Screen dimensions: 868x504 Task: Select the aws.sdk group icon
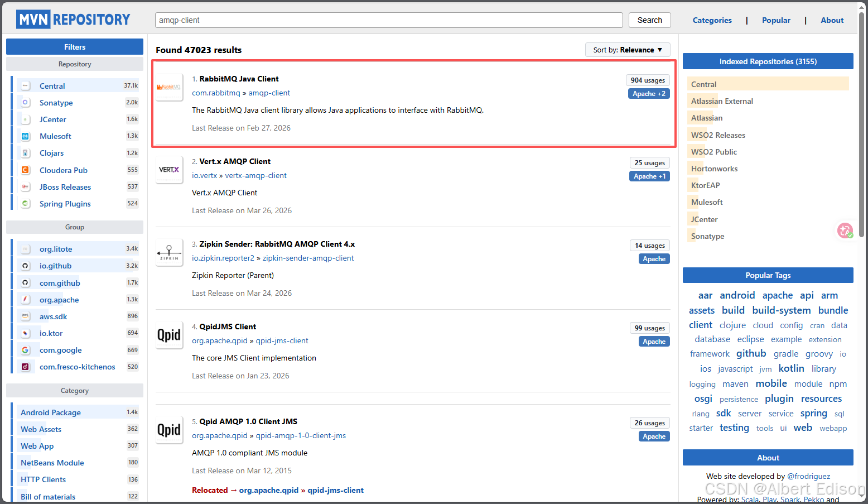(26, 316)
